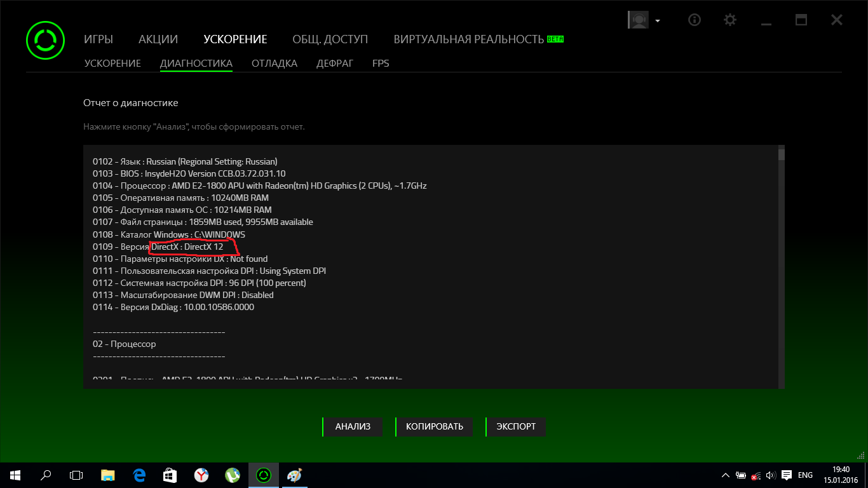Viewport: 868px width, 488px height.
Task: Select the ДИАГНОСТИКА sub-tab
Action: (x=196, y=64)
